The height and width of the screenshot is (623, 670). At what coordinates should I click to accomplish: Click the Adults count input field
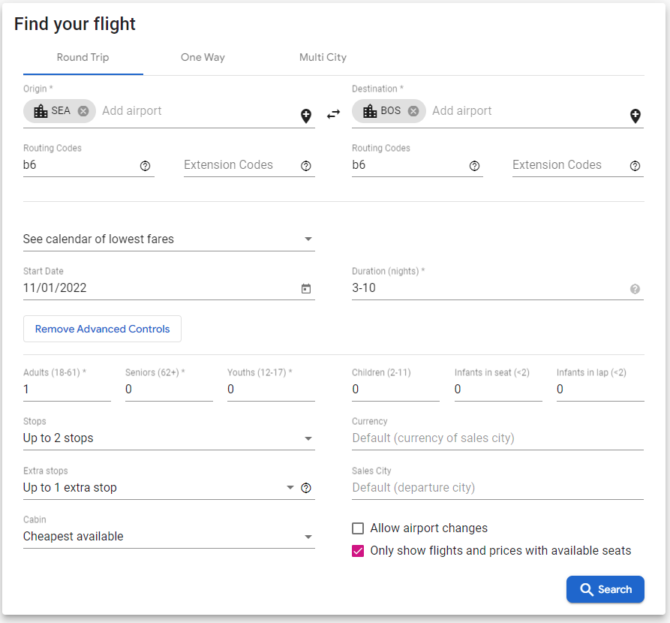pos(67,389)
